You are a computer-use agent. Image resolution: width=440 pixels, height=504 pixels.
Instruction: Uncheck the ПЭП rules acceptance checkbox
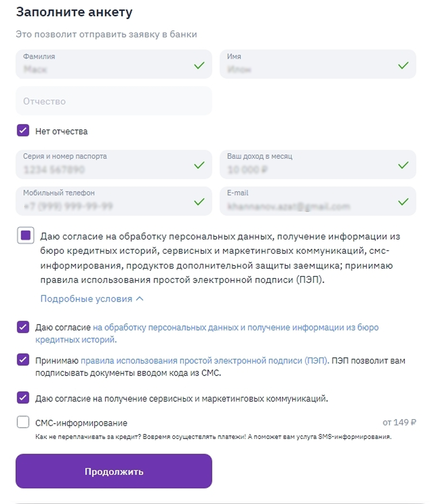coord(23,360)
